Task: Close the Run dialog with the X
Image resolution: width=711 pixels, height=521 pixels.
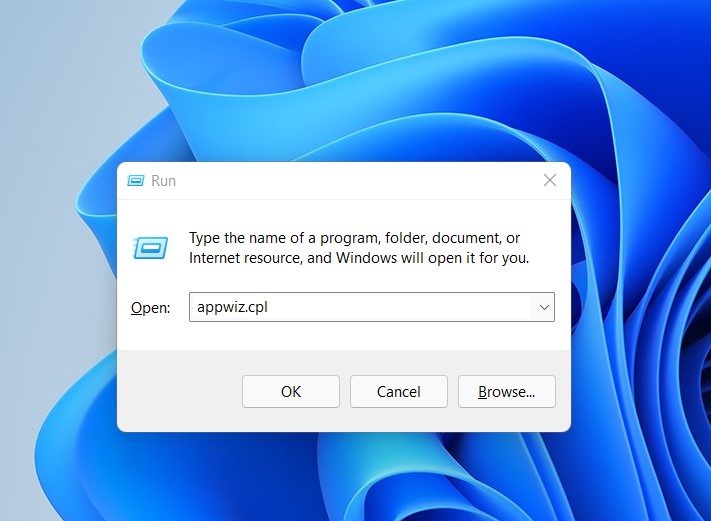Action: (x=549, y=180)
